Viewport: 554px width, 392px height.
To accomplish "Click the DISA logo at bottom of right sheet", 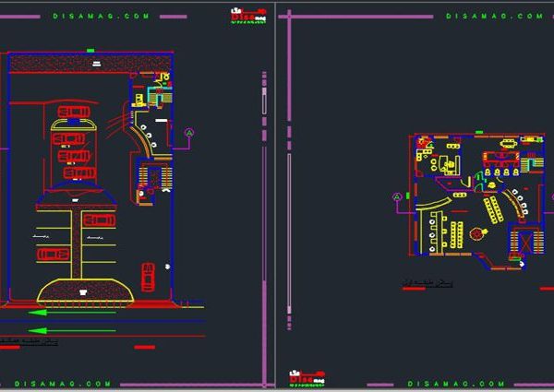I will 309,377.
